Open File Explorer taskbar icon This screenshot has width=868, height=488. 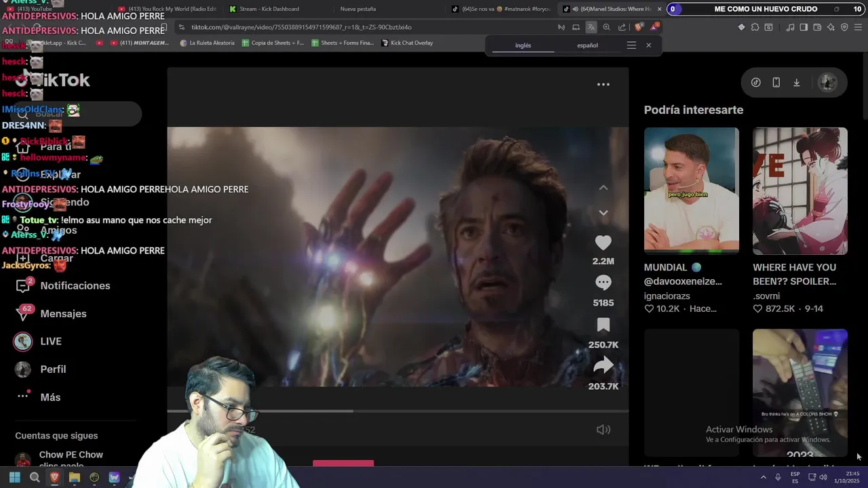[x=75, y=477]
